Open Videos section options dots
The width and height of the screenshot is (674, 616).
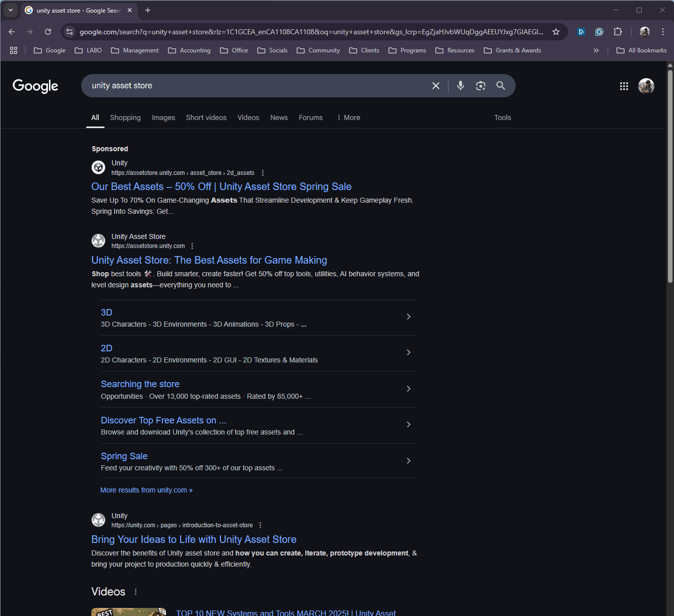(x=136, y=592)
